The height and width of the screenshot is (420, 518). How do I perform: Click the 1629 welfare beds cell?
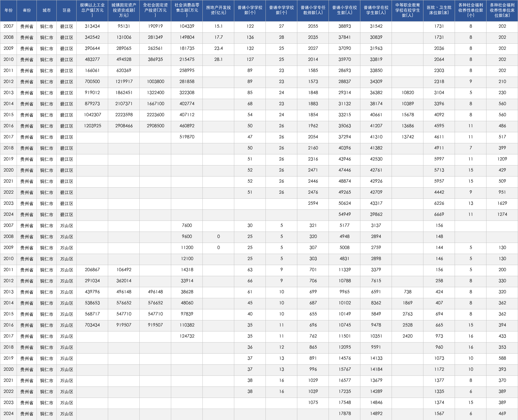coord(502,204)
